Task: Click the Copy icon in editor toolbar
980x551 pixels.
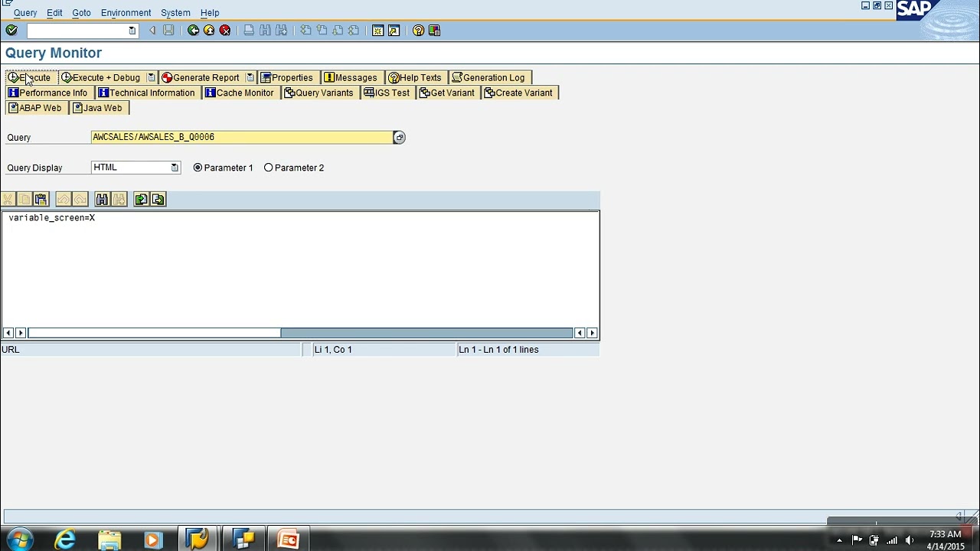Action: [x=24, y=200]
